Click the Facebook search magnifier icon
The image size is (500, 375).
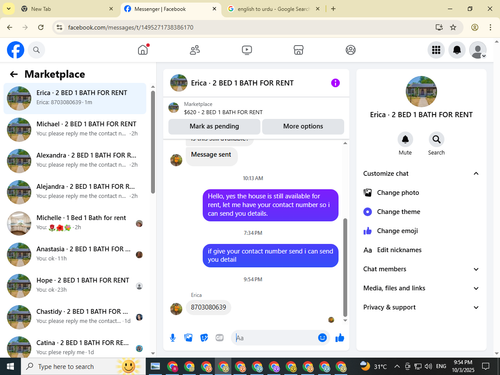(36, 50)
